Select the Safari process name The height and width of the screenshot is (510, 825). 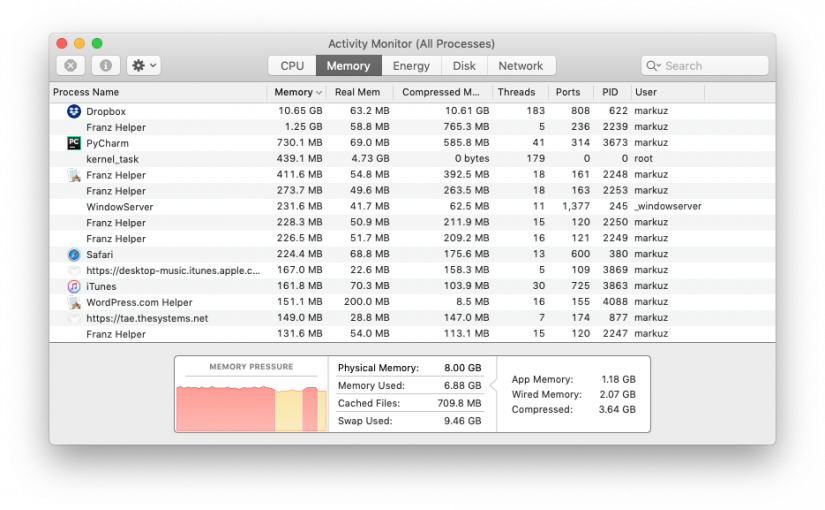click(x=99, y=255)
